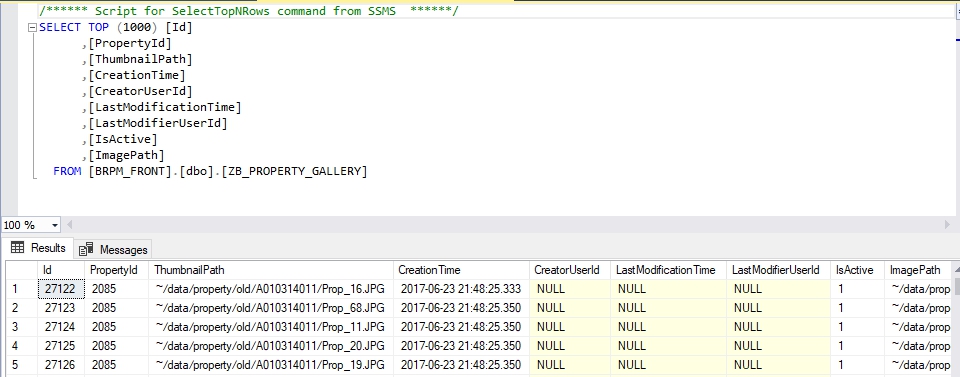The width and height of the screenshot is (960, 377).
Task: Click the script comment line in editor
Action: [x=249, y=12]
